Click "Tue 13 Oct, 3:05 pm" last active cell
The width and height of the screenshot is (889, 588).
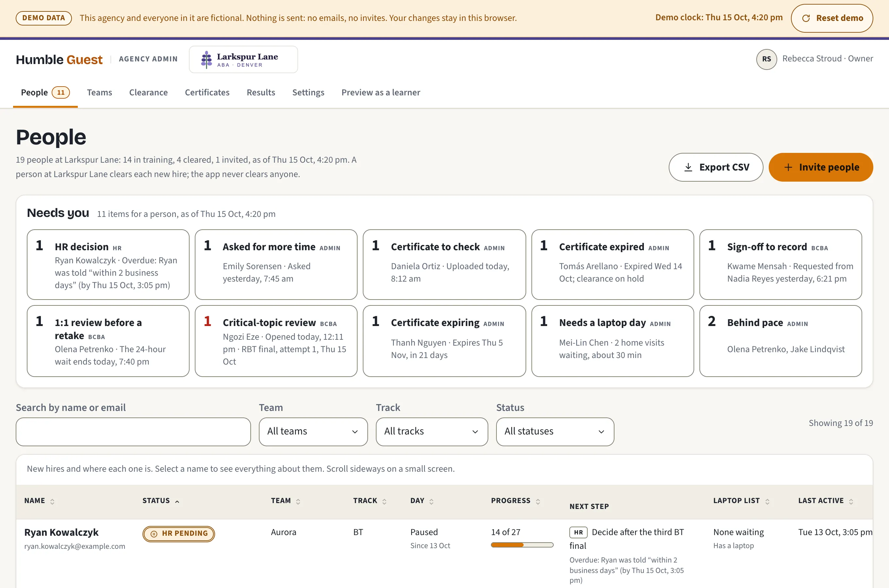click(x=835, y=532)
